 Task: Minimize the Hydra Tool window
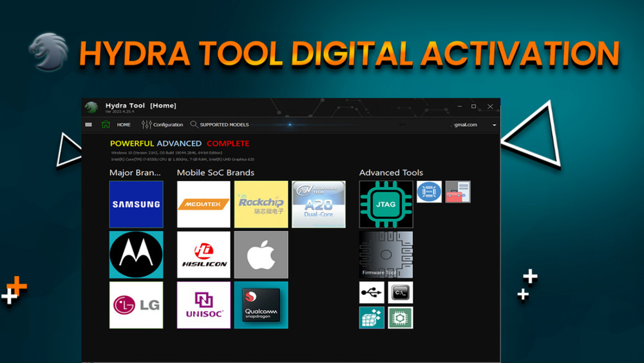[x=460, y=106]
